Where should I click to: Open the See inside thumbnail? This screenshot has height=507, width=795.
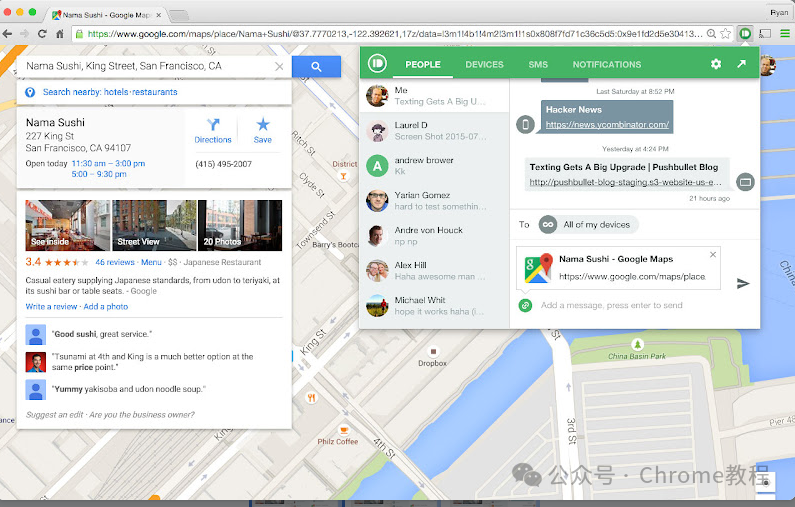(67, 225)
